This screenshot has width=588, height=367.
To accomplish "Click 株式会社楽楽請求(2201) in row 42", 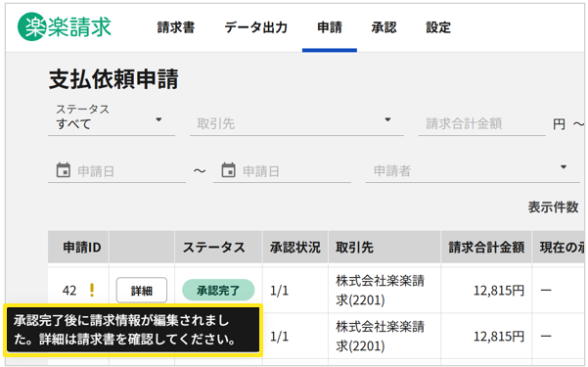I will tap(380, 290).
